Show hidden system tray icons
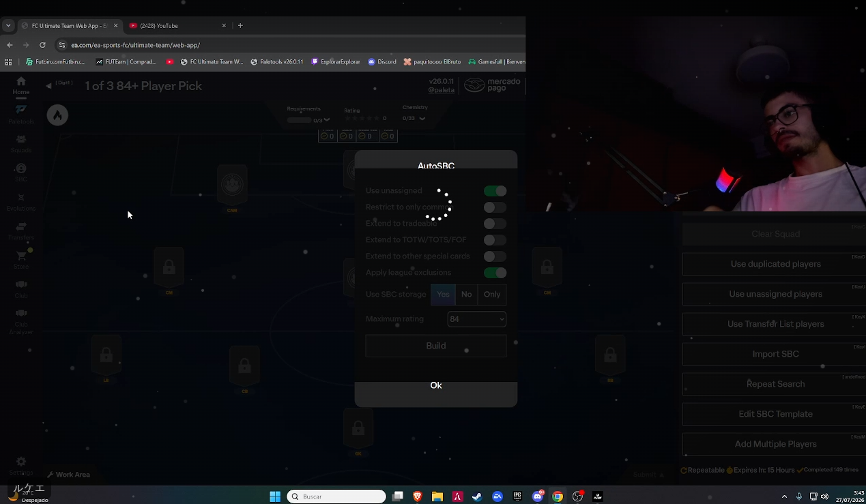This screenshot has width=866, height=504. click(x=784, y=496)
